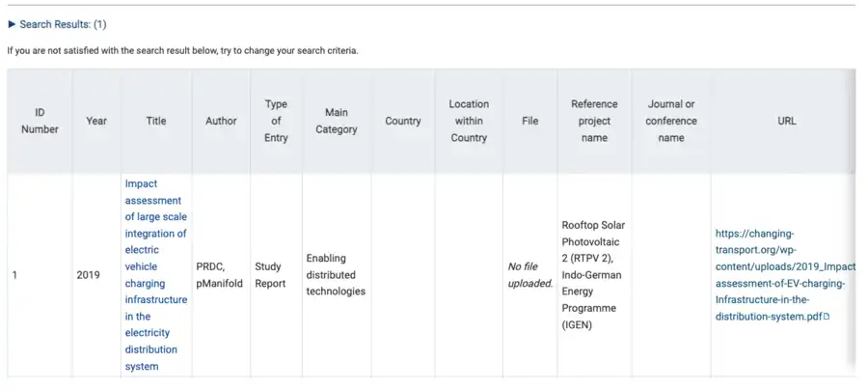Select the Author column header
The width and height of the screenshot is (868, 390).
click(221, 121)
